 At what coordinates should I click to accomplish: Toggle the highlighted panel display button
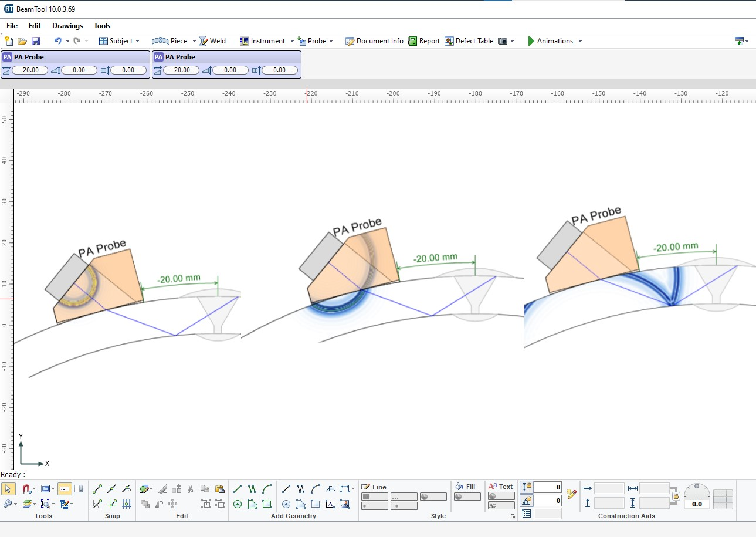[x=65, y=488]
